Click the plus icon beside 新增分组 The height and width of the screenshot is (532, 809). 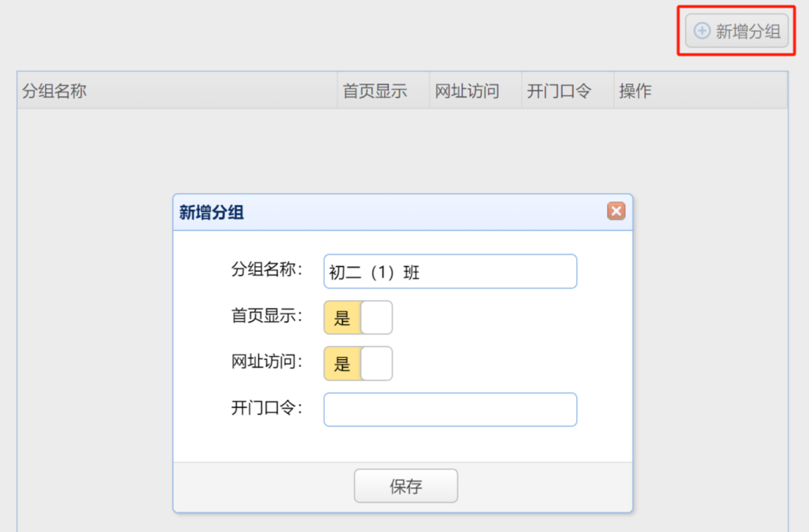click(x=702, y=31)
